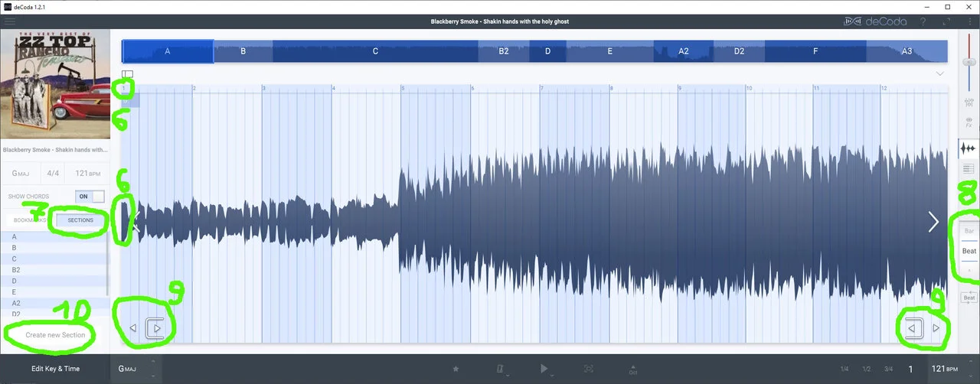Viewport: 980px width, 384px height.
Task: Switch to the Bookmarks tab
Action: point(30,220)
